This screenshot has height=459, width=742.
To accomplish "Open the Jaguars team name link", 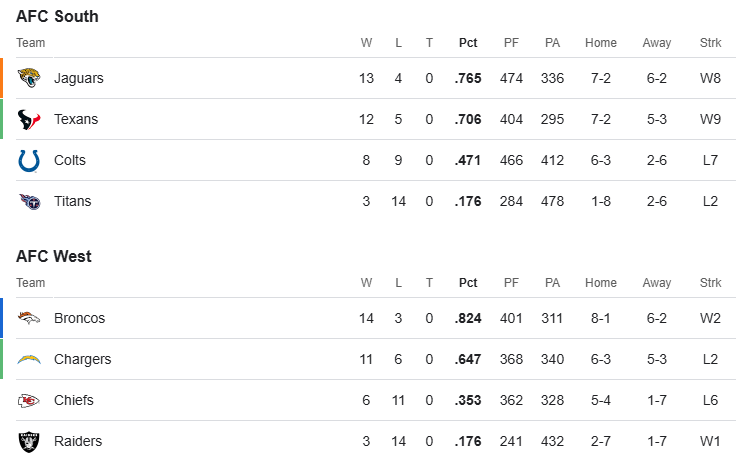I will pyautogui.click(x=79, y=78).
